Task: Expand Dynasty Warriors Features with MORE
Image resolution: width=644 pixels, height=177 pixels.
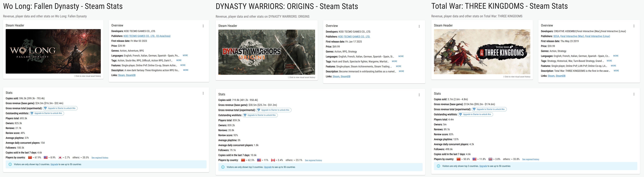Action: point(399,66)
